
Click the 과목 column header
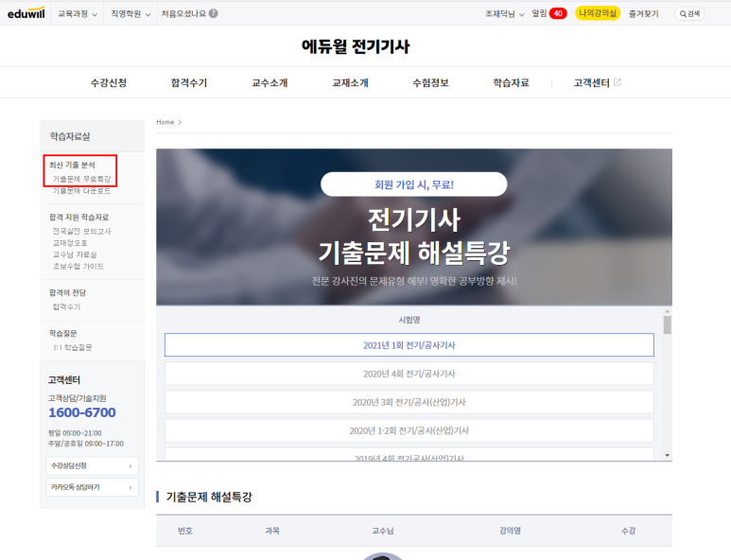pos(272,531)
